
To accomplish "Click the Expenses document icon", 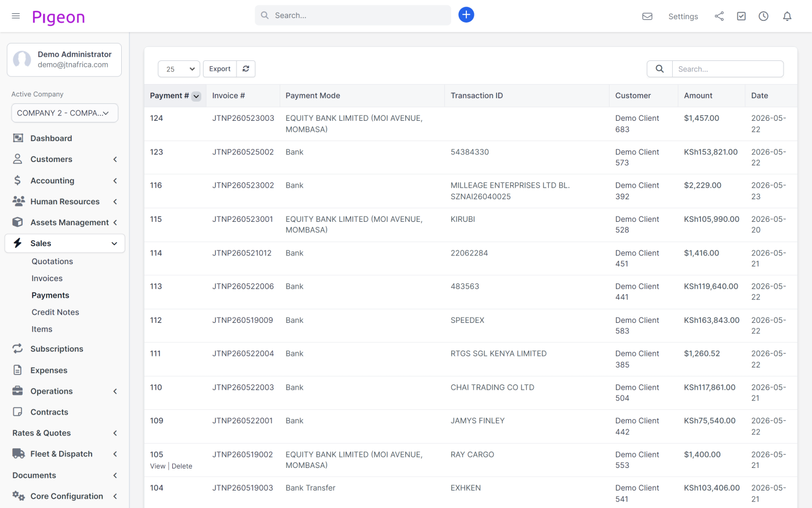I will [17, 370].
